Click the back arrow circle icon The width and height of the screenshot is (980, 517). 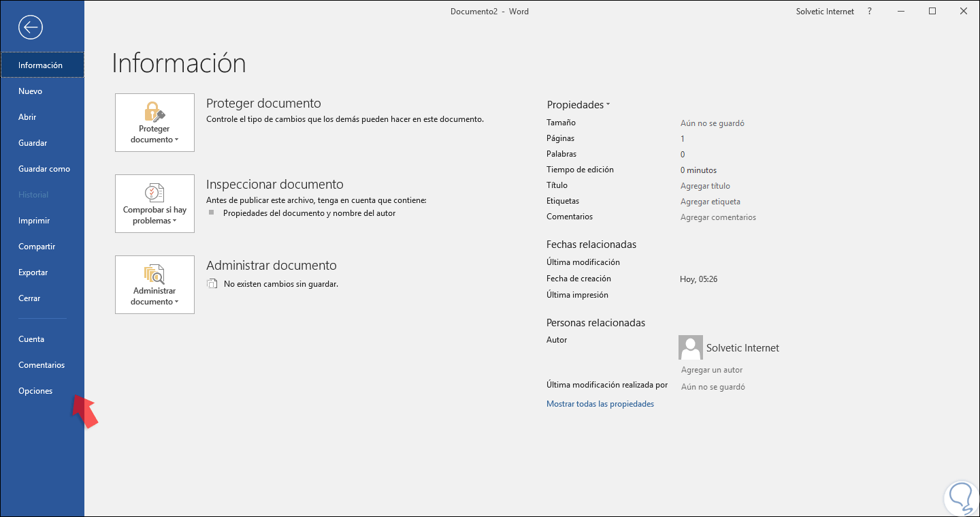pos(31,27)
